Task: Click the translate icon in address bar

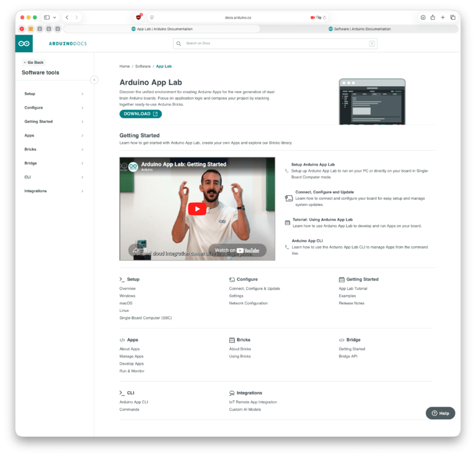Action: coord(319,17)
